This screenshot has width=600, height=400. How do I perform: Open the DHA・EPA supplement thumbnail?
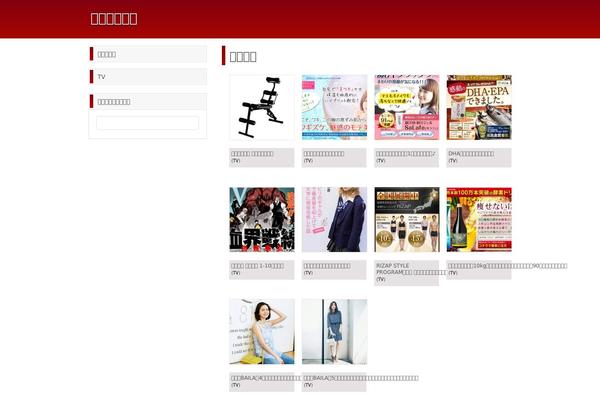pos(479,107)
